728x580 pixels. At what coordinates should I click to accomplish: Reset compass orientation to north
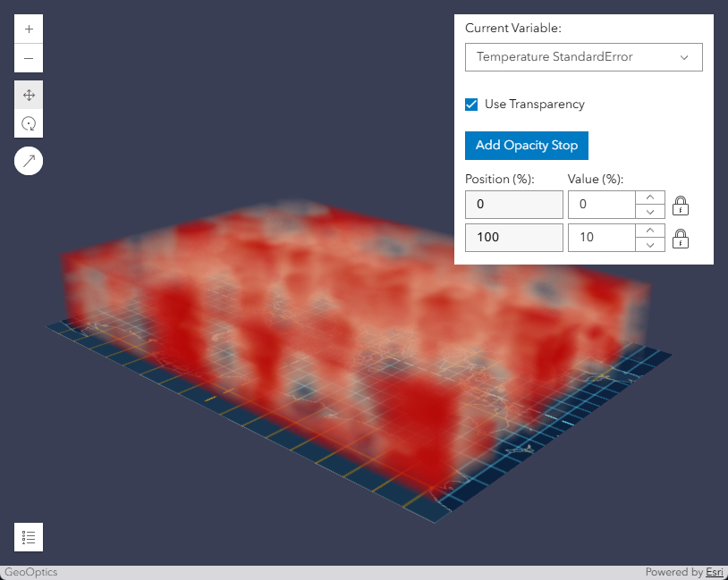(x=29, y=161)
